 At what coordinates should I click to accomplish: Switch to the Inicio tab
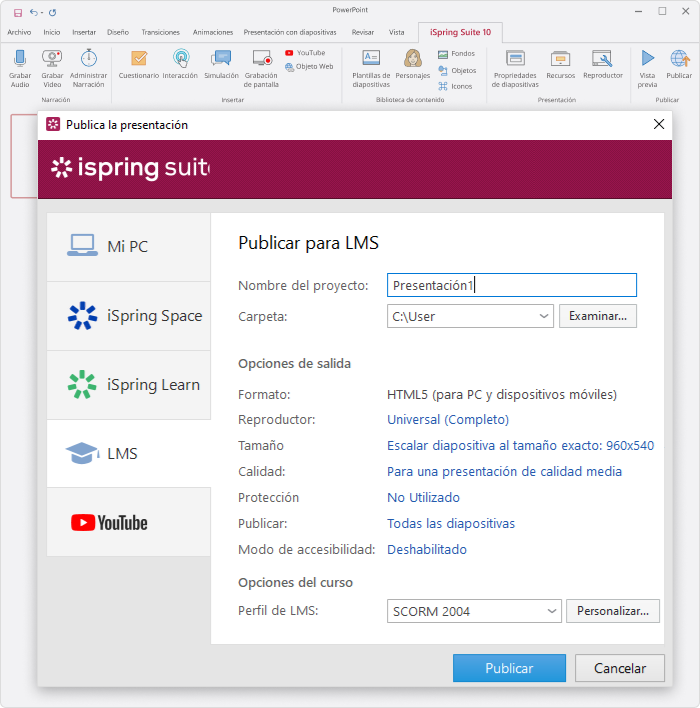51,33
